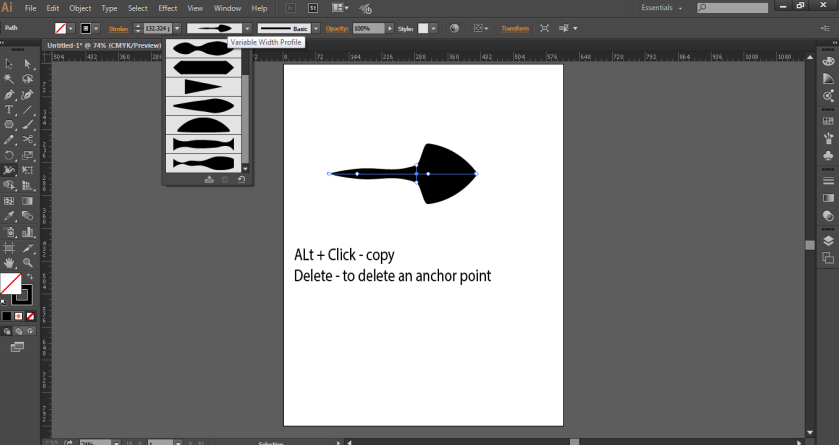Enable Draw Normal mode
The height and width of the screenshot is (445, 839).
(x=6, y=331)
